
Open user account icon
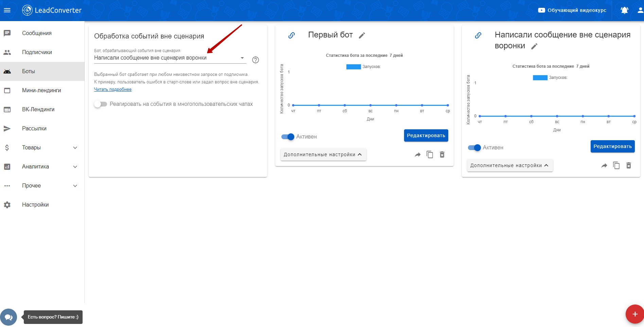(640, 10)
